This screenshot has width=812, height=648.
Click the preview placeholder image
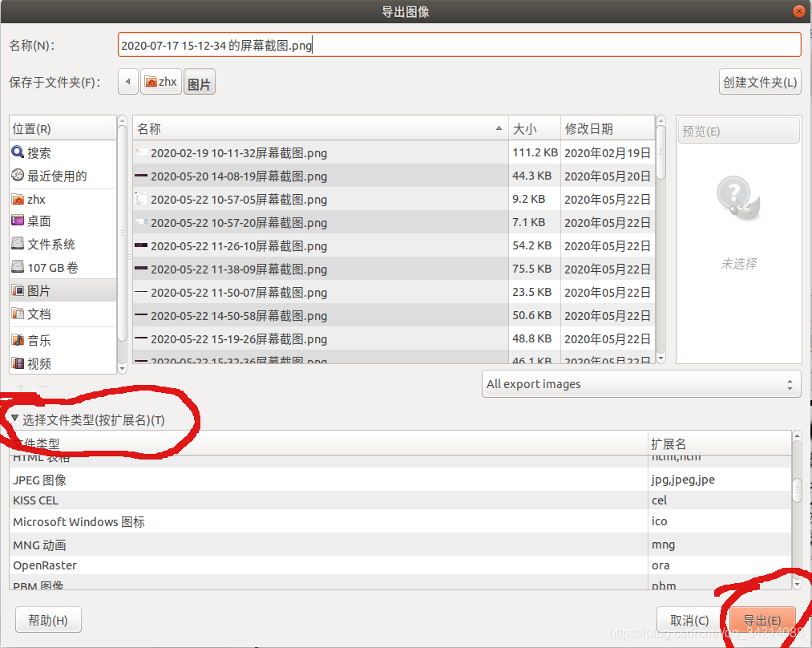click(738, 198)
